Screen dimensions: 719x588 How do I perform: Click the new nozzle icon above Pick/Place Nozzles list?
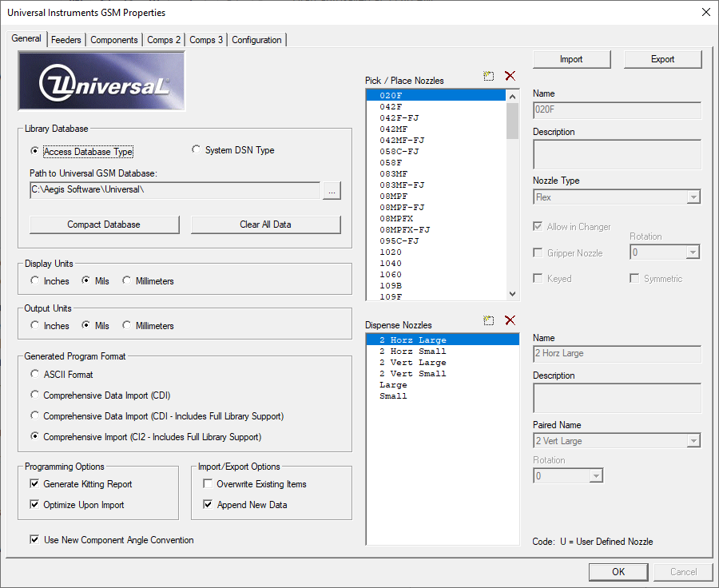pos(489,75)
